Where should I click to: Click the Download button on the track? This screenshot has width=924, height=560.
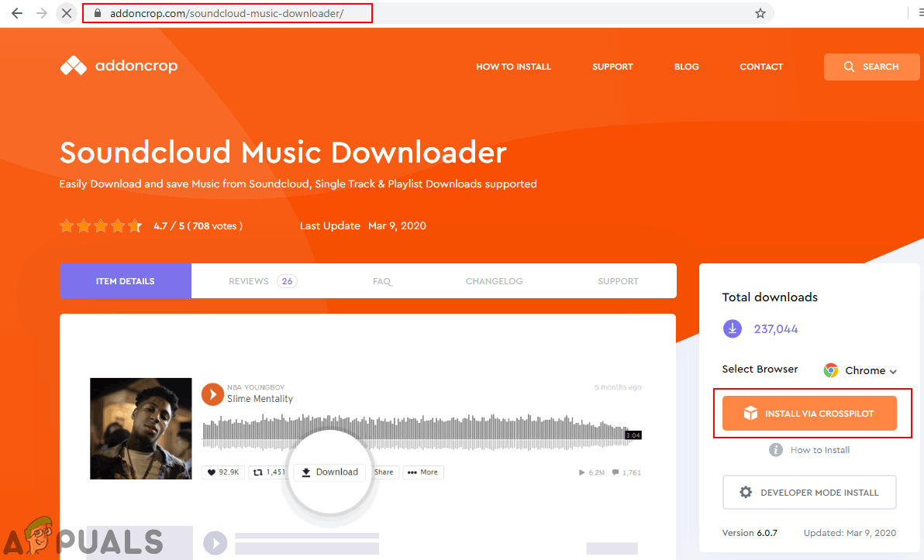pos(329,472)
